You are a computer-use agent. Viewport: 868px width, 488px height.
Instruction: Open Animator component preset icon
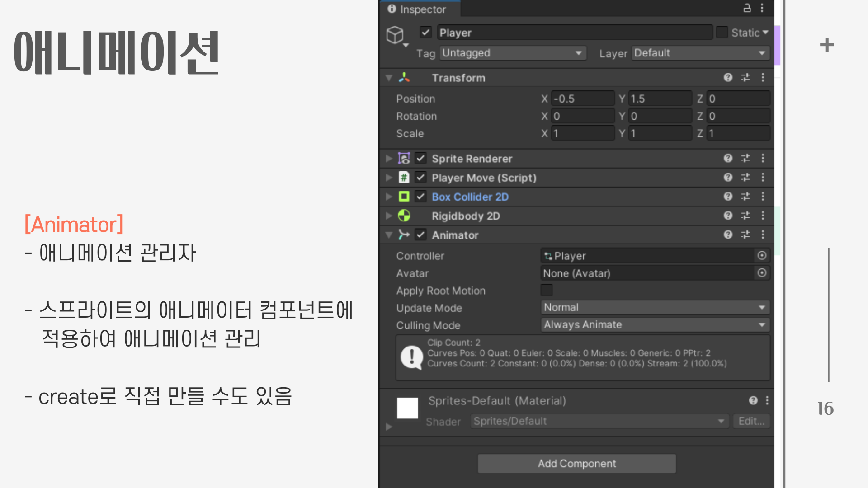click(745, 235)
